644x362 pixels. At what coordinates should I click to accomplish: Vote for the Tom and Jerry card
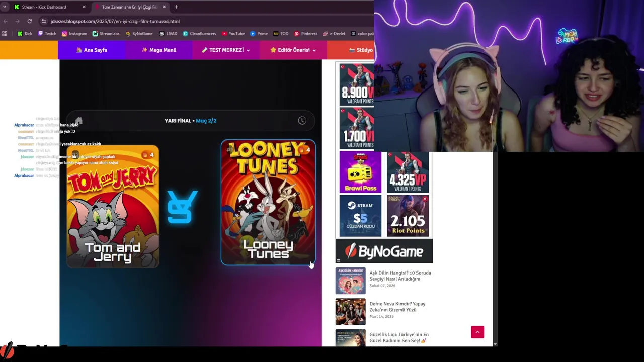[113, 207]
